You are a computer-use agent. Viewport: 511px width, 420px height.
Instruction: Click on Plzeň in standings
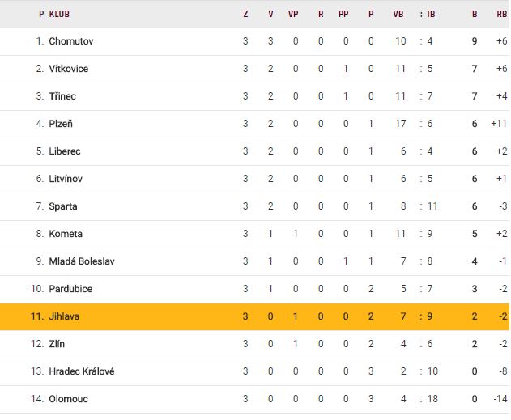point(61,124)
